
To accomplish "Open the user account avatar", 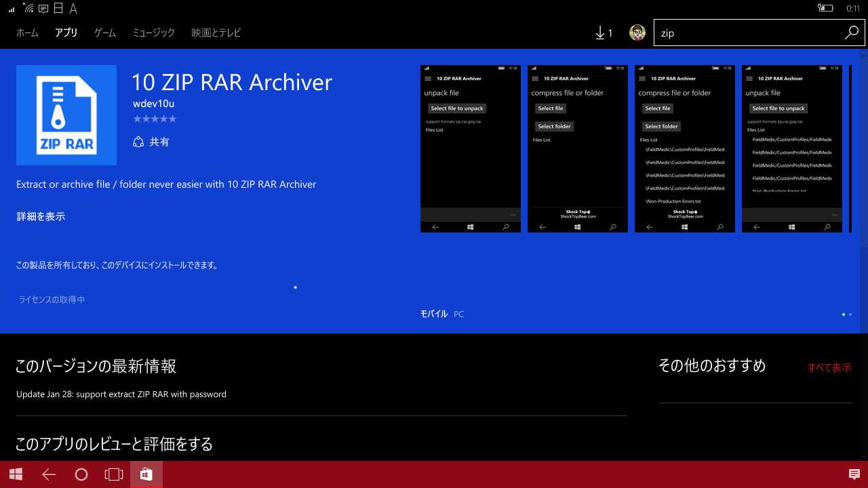I will click(637, 33).
